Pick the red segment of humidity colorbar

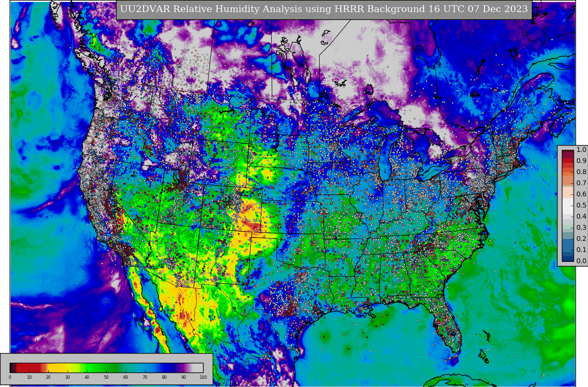coord(29,368)
